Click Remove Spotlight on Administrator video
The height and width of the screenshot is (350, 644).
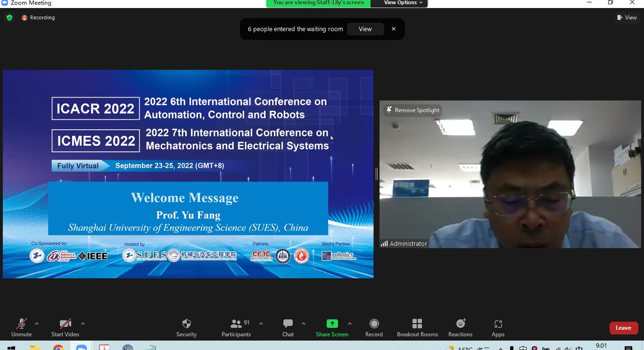pyautogui.click(x=413, y=110)
